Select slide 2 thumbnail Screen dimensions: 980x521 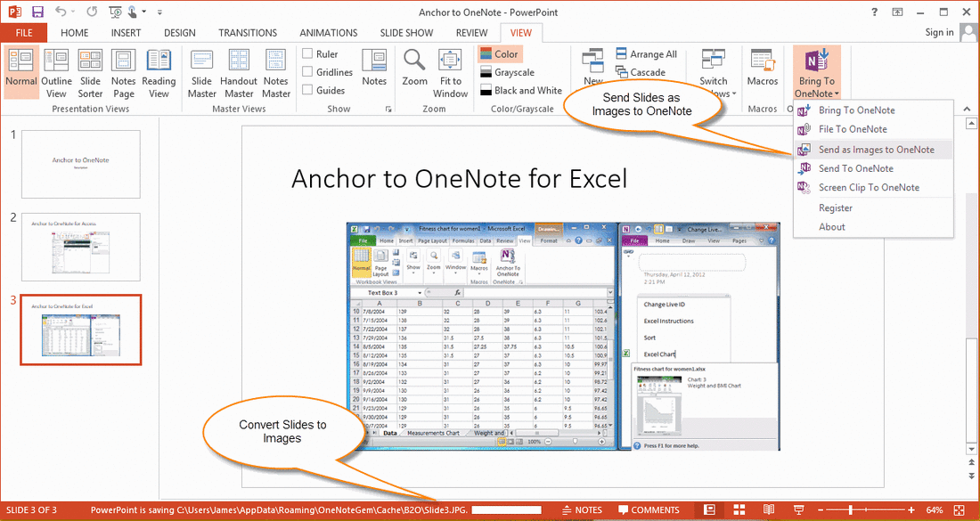pyautogui.click(x=80, y=247)
